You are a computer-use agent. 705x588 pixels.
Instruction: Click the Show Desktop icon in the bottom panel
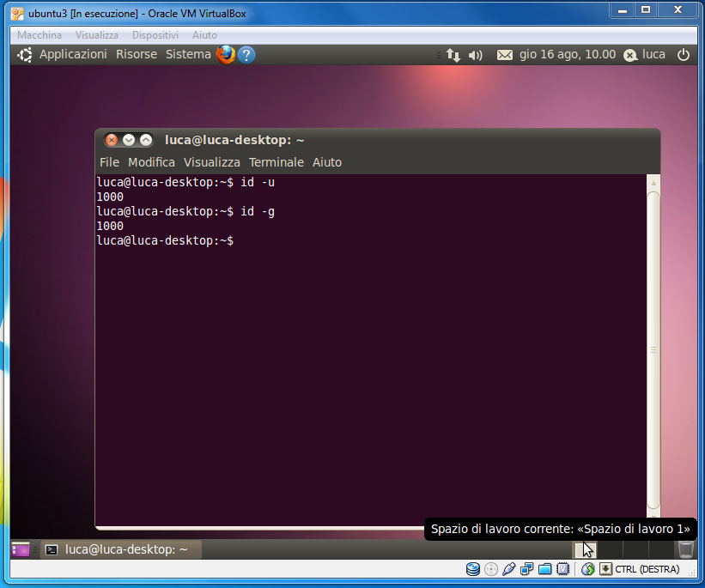pos(21,549)
